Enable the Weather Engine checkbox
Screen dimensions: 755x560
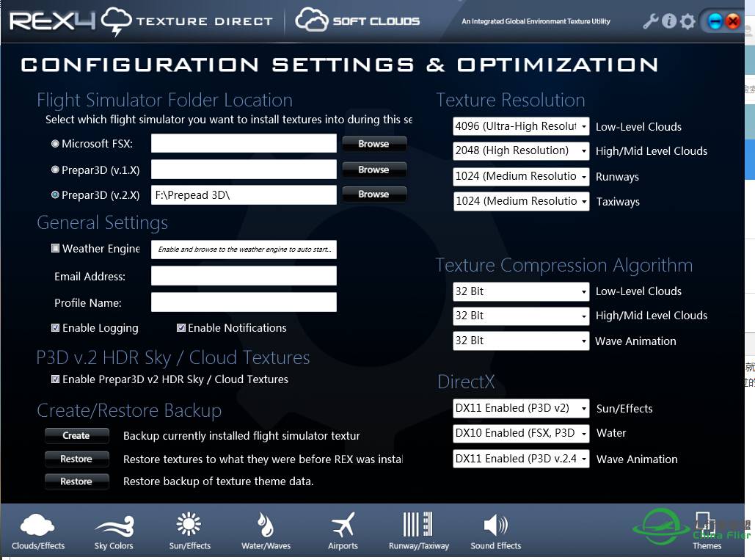coord(56,249)
